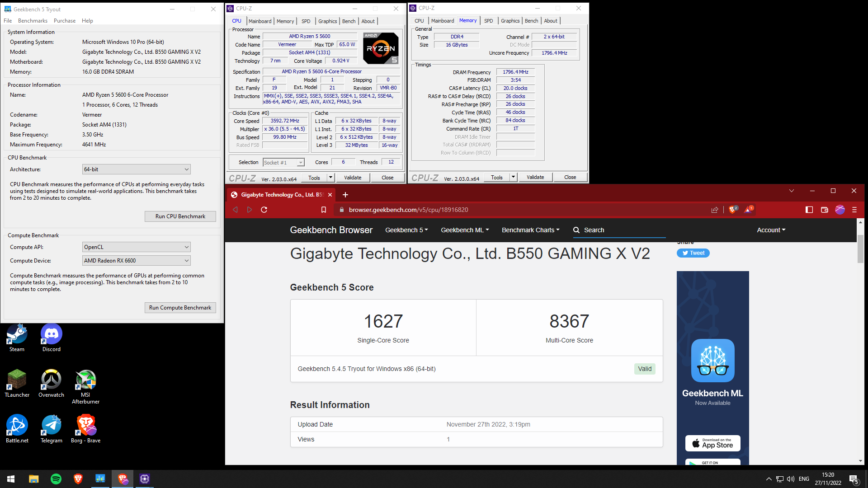This screenshot has height=488, width=868.
Task: Click the Windows Start button
Action: [x=11, y=479]
